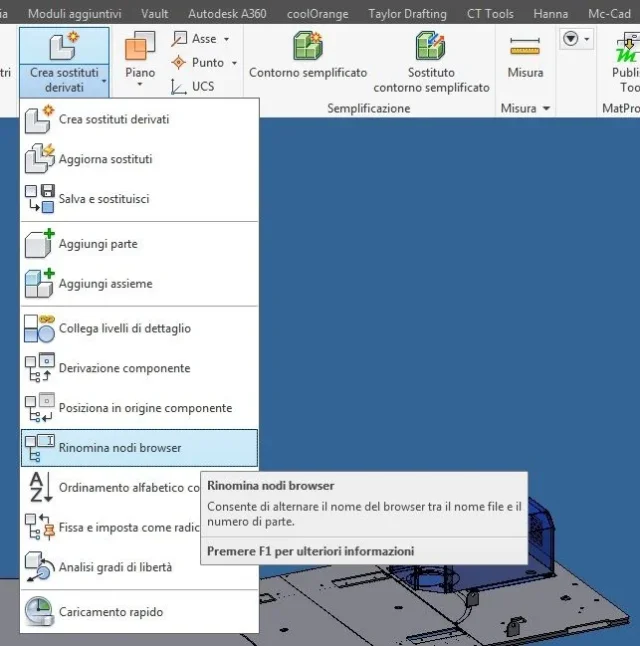The width and height of the screenshot is (640, 646).
Task: Select Salva e sostituisci entry
Action: point(139,199)
